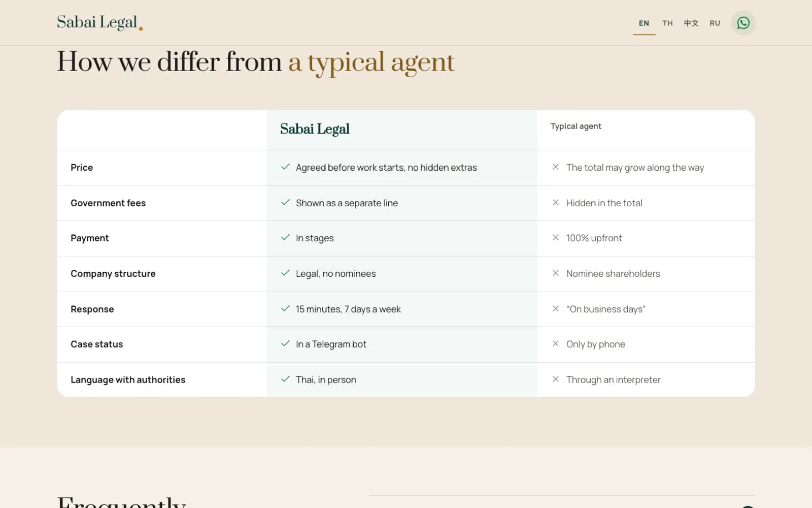Click the '15 minutes, 7 days a week' text
Viewport: 812px width, 508px height.
coord(348,309)
